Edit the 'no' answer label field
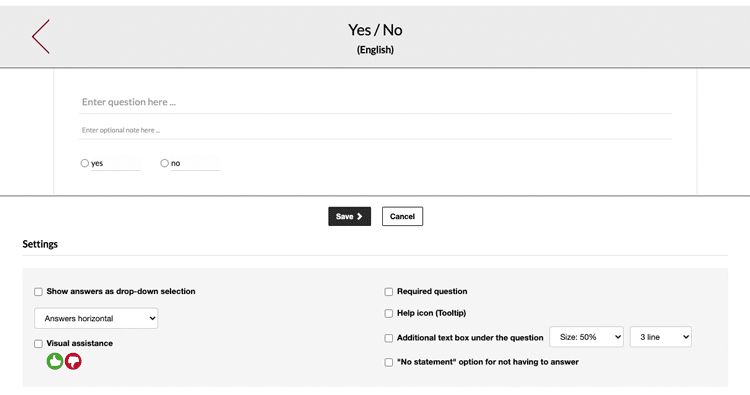 click(x=196, y=164)
